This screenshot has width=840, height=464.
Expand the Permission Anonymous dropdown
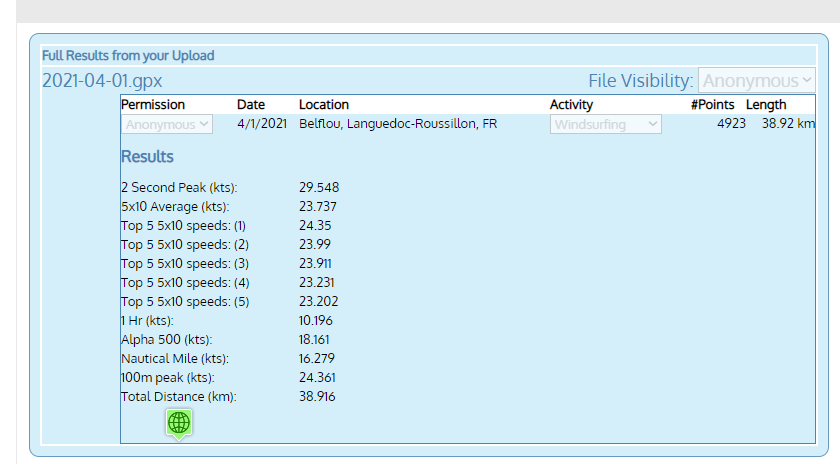coord(168,124)
